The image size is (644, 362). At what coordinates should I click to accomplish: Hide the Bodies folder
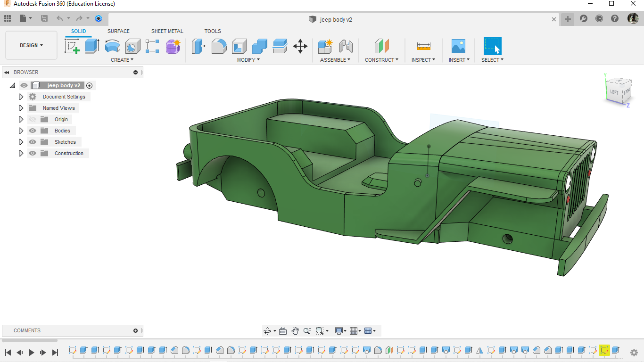(33, 131)
